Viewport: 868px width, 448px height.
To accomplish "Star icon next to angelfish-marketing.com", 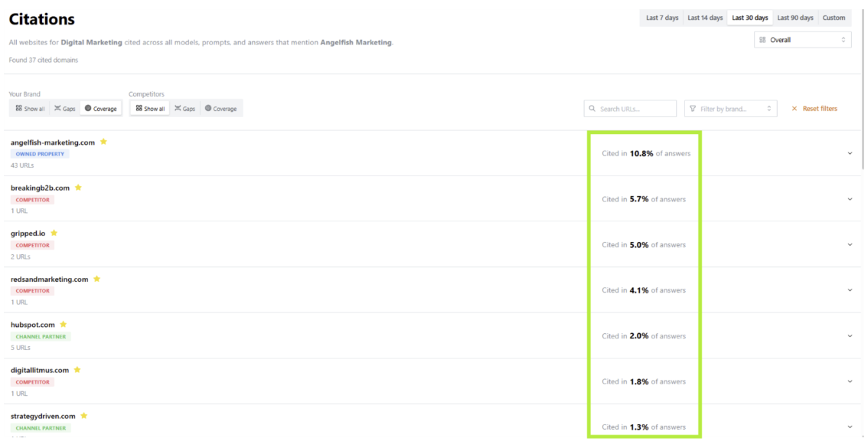I will pos(103,142).
